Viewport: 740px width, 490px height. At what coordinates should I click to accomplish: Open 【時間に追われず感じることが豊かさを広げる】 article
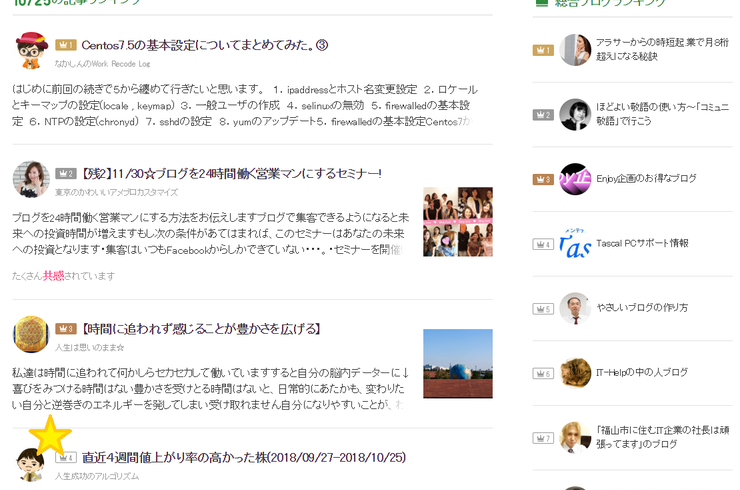pos(202,329)
